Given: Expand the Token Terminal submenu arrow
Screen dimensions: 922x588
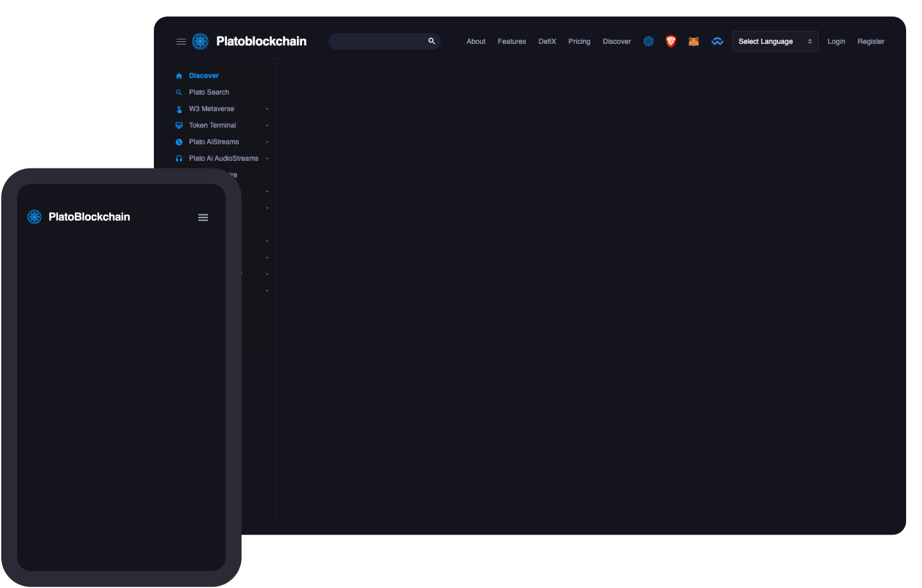Looking at the screenshot, I should click(x=267, y=126).
